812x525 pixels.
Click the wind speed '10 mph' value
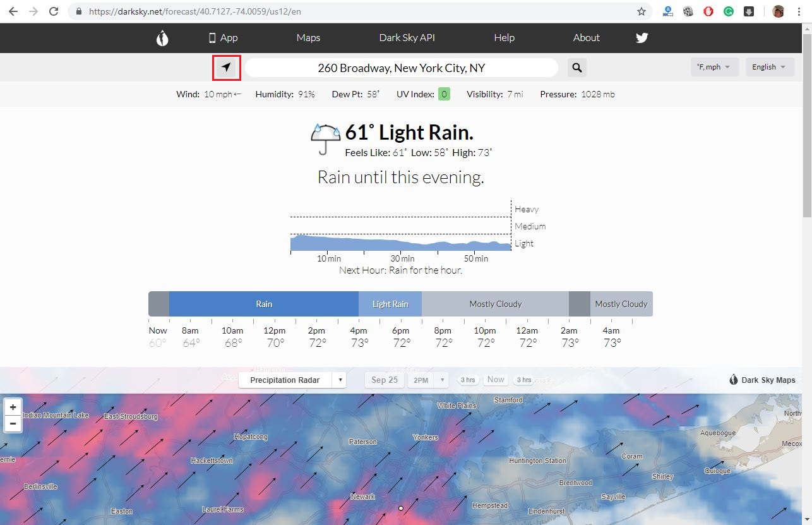point(218,94)
